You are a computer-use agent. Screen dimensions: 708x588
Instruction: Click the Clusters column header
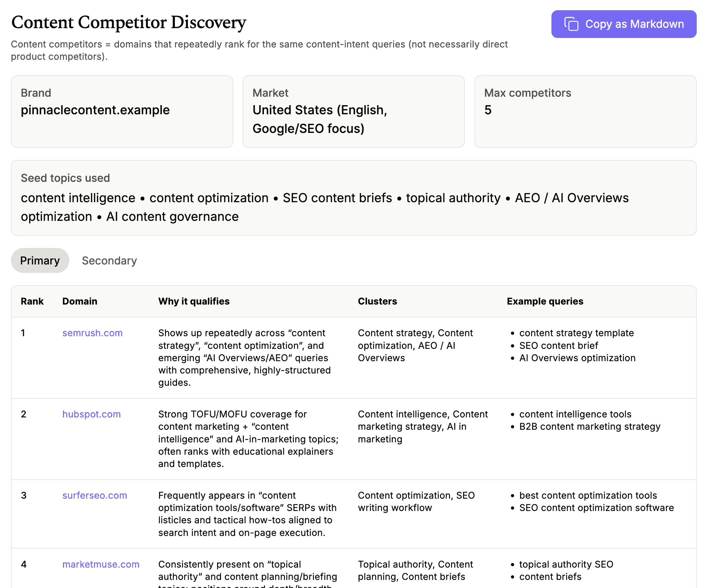click(377, 301)
